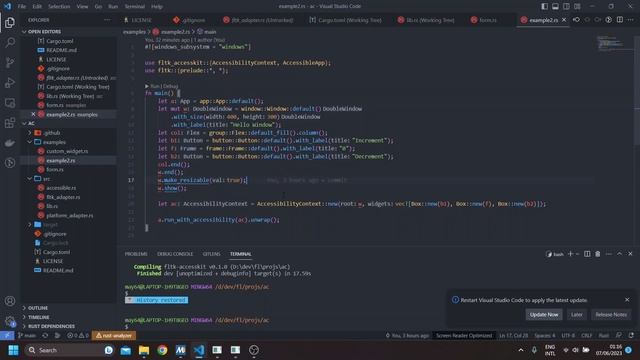640x360 pixels.
Task: Close example2.rs in Open Editors list
Action: click(x=33, y=114)
